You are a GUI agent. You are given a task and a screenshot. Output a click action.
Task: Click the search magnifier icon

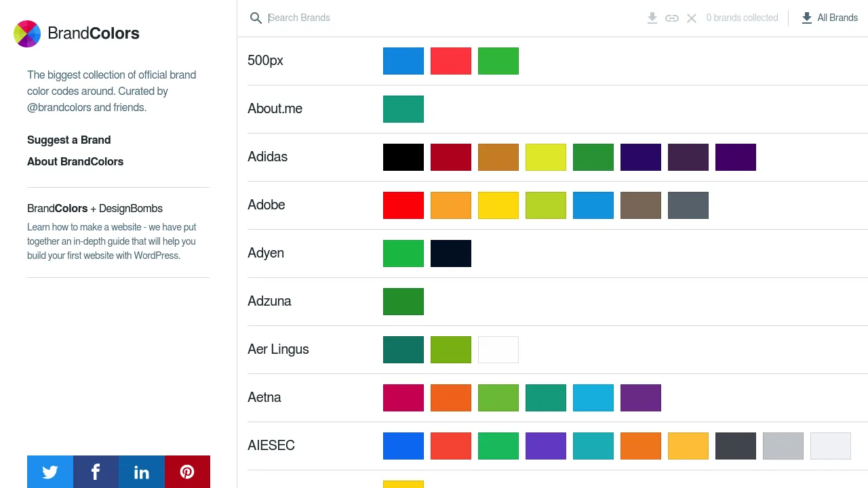[256, 18]
